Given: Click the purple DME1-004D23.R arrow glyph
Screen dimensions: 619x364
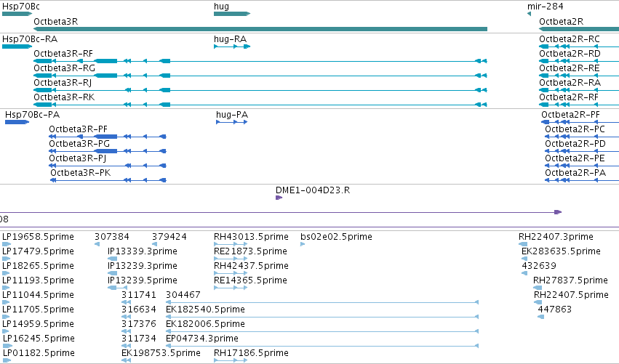Looking at the screenshot, I should [x=279, y=198].
